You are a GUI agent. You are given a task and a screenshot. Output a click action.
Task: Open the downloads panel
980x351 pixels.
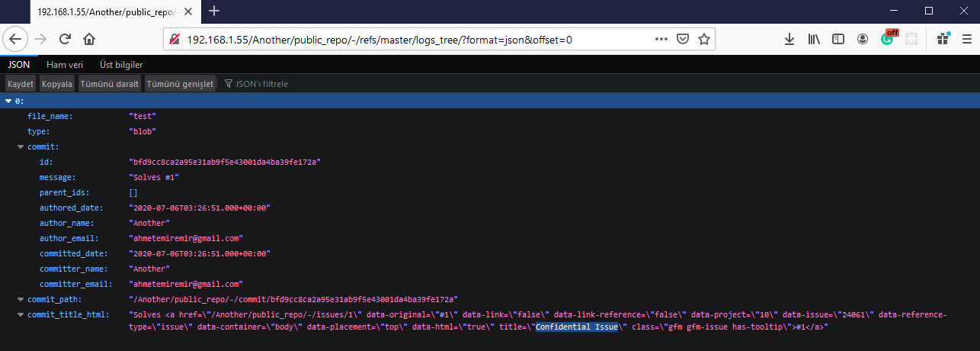789,39
